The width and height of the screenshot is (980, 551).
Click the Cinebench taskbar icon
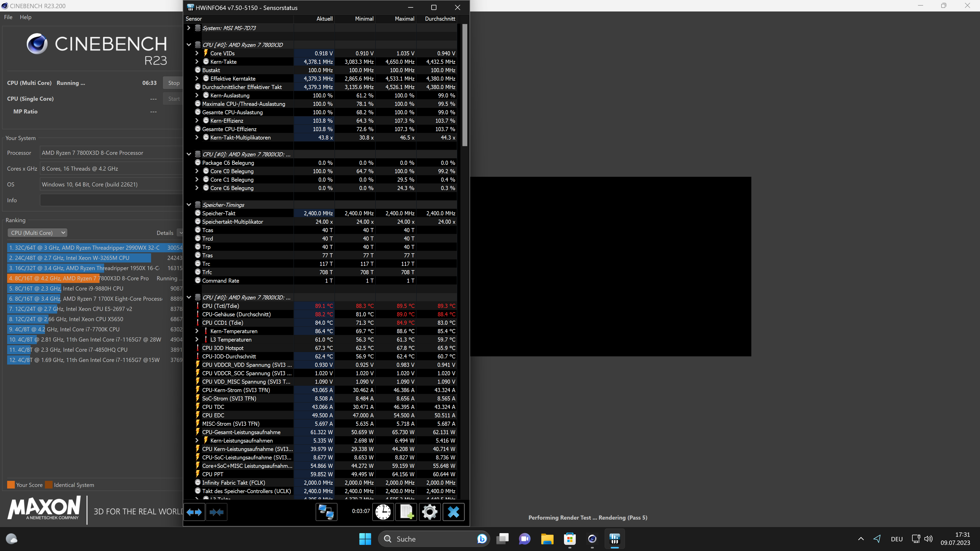(592, 539)
